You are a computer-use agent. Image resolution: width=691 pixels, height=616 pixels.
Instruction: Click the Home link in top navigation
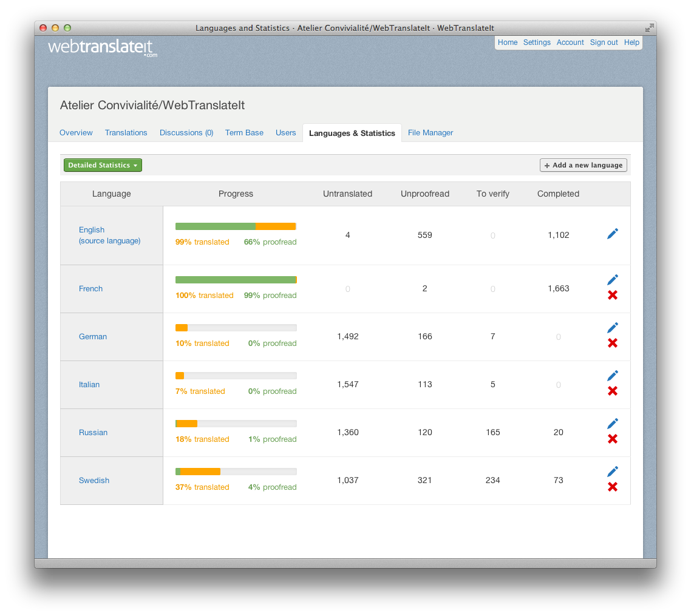[508, 42]
